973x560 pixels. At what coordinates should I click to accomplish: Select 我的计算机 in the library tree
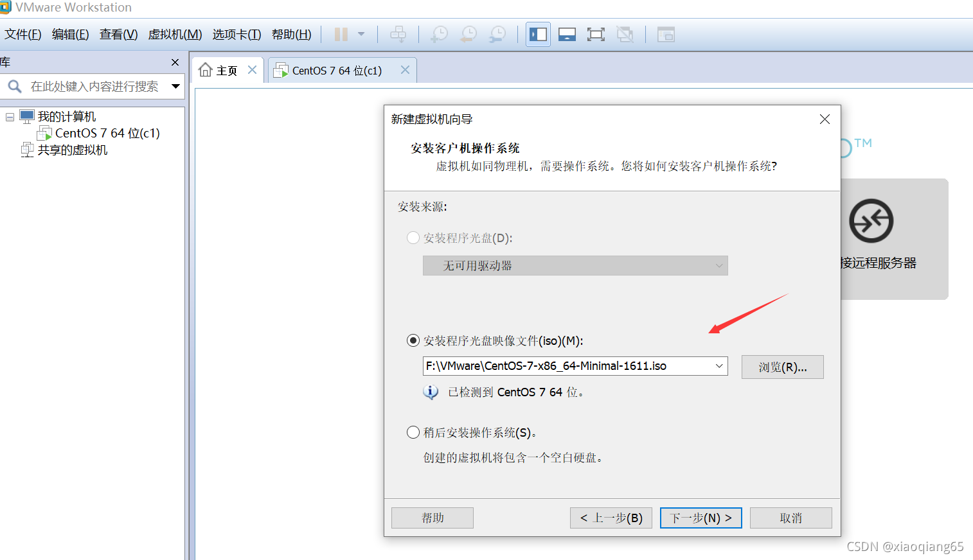[x=67, y=116]
